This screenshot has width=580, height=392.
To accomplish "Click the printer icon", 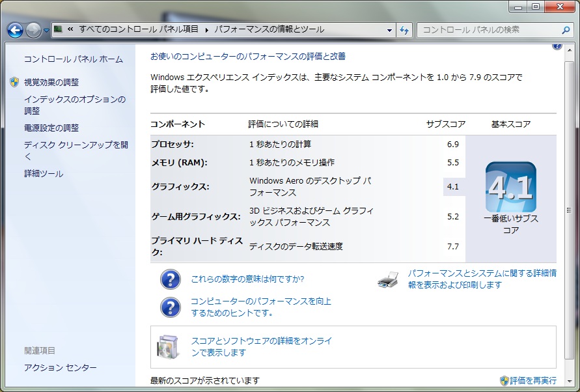I will coord(388,279).
